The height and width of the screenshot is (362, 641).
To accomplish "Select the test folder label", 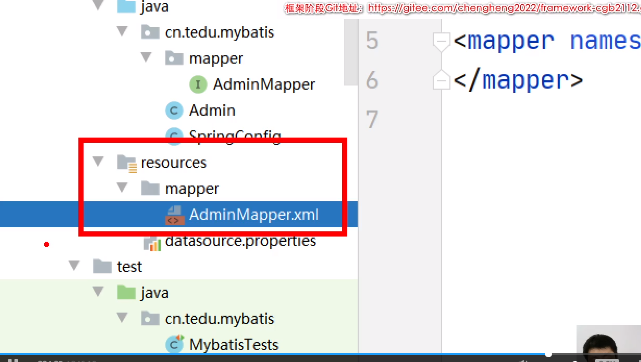I will point(129,267).
